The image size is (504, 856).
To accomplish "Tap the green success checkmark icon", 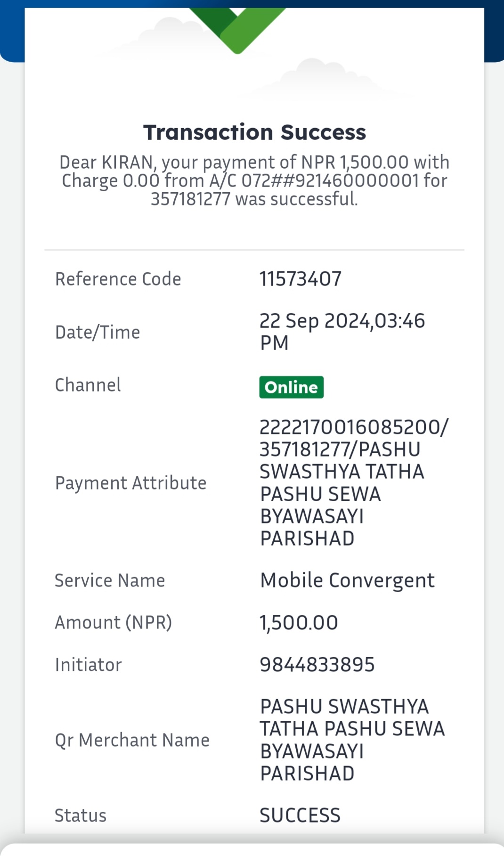I will (238, 27).
